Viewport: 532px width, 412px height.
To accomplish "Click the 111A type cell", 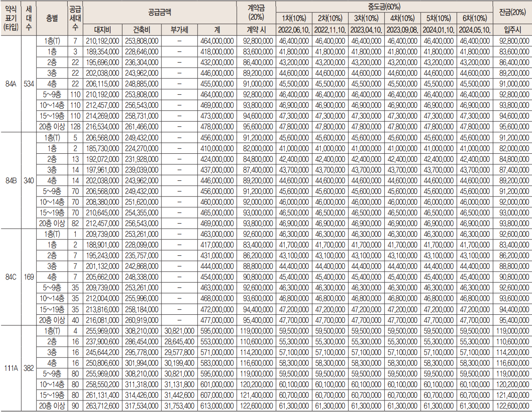I will [11, 368].
